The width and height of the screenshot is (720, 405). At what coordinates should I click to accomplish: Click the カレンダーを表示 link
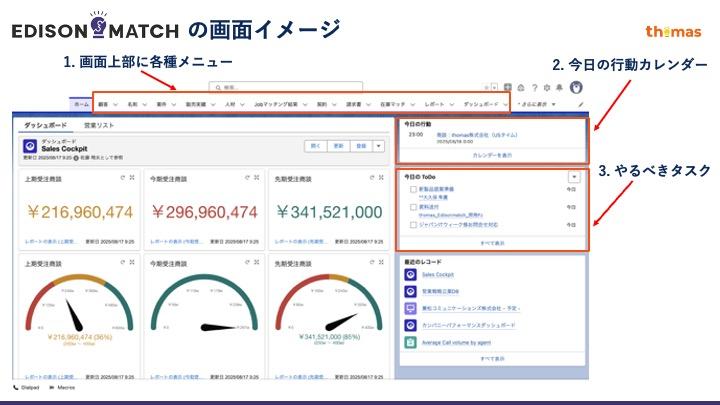point(491,156)
